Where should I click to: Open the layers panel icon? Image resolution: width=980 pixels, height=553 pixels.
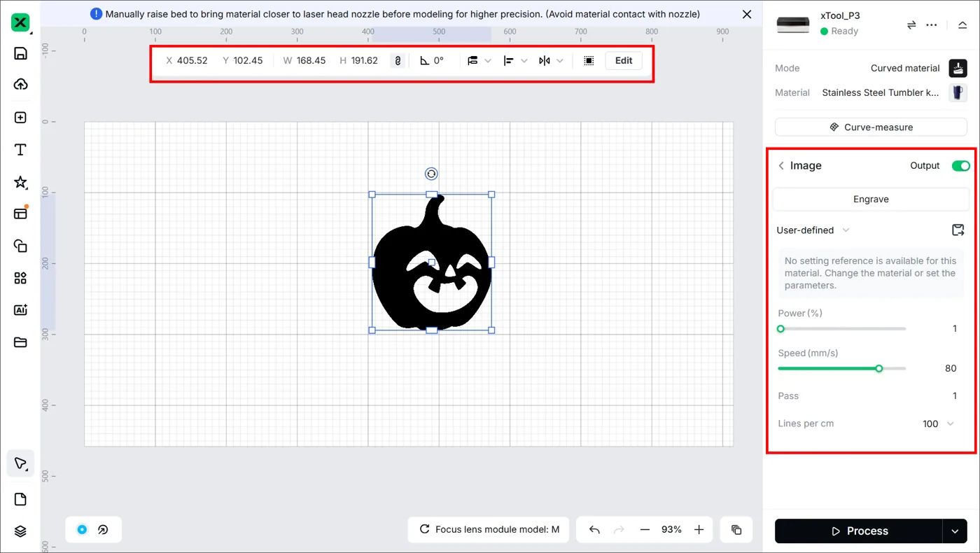[x=20, y=531]
